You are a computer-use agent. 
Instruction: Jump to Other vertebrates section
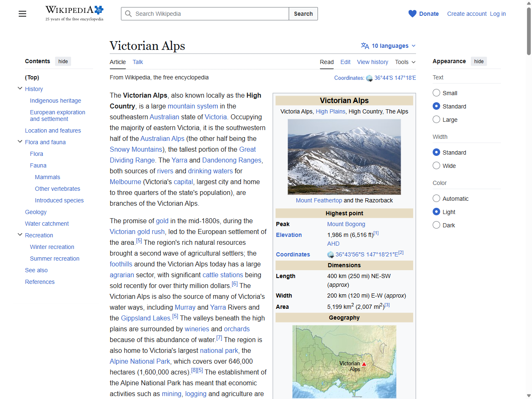[57, 189]
